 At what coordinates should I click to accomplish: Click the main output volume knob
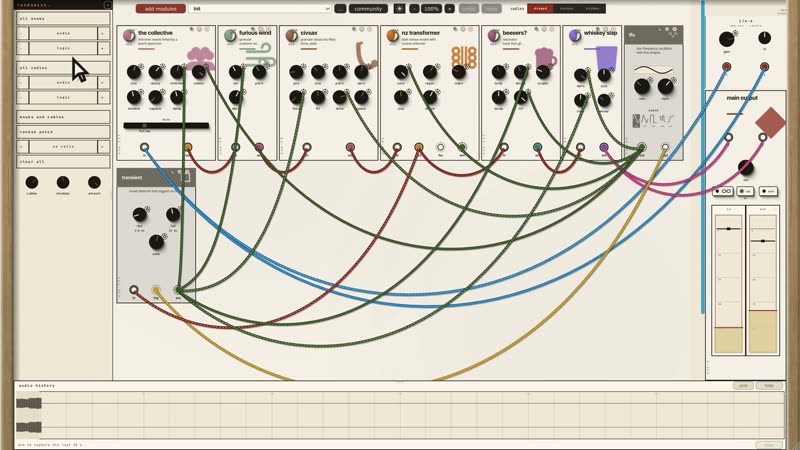(745, 167)
